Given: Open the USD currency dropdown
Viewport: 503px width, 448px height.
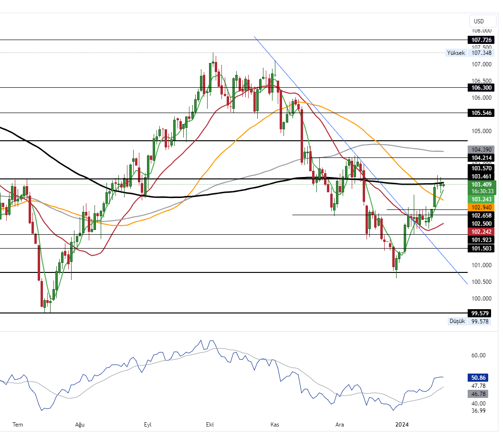Looking at the screenshot, I should pyautogui.click(x=482, y=21).
